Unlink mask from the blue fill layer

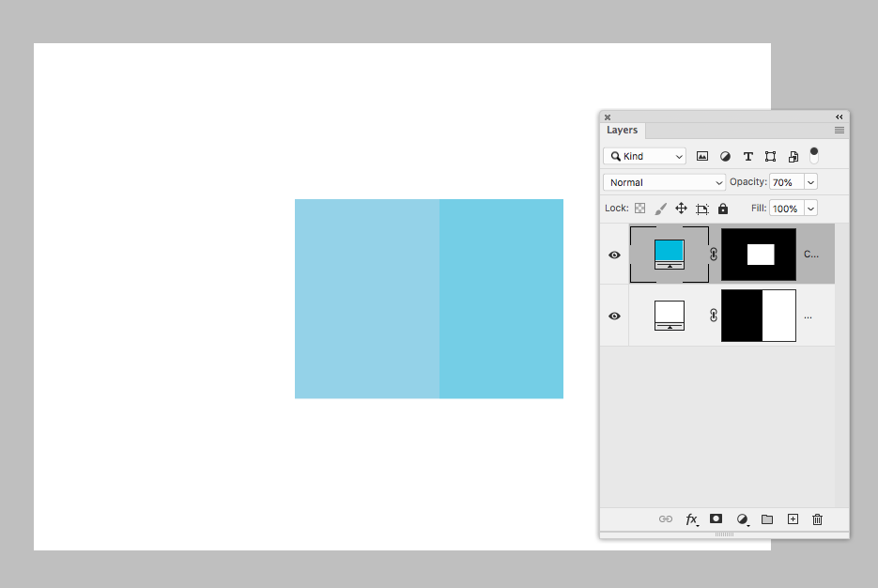[714, 255]
